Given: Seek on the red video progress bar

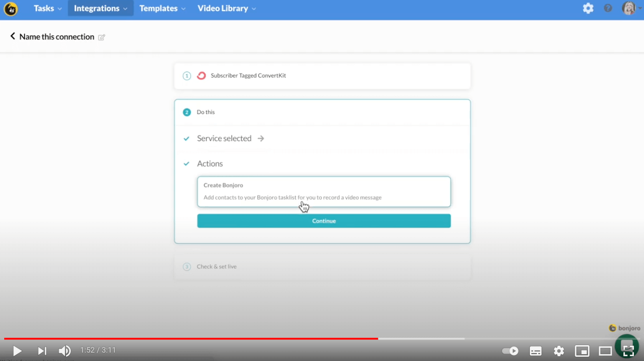Looking at the screenshot, I should pyautogui.click(x=211, y=339).
